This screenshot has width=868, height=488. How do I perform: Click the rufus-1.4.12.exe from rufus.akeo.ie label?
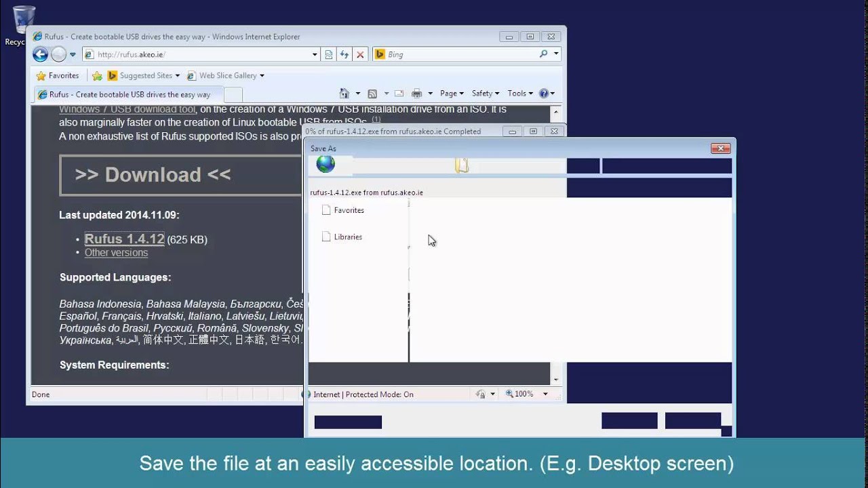tap(366, 192)
